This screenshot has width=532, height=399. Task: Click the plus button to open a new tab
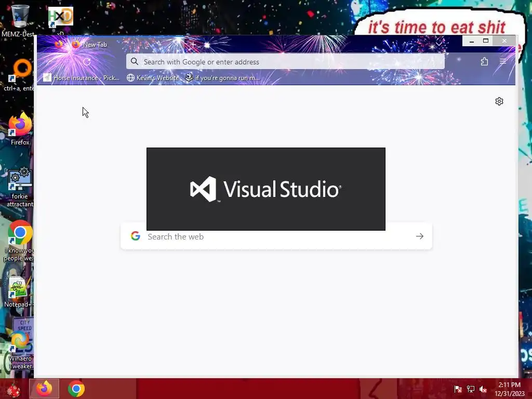[193, 45]
